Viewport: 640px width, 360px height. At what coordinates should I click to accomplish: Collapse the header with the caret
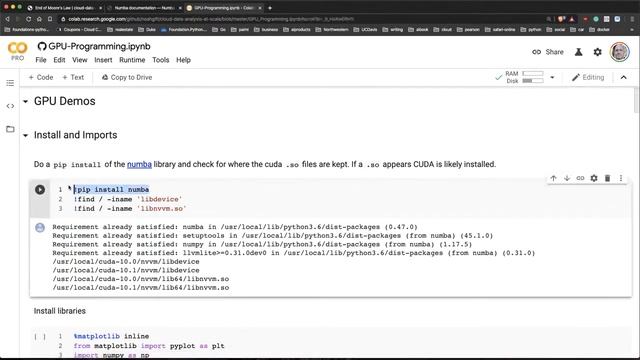pos(624,77)
